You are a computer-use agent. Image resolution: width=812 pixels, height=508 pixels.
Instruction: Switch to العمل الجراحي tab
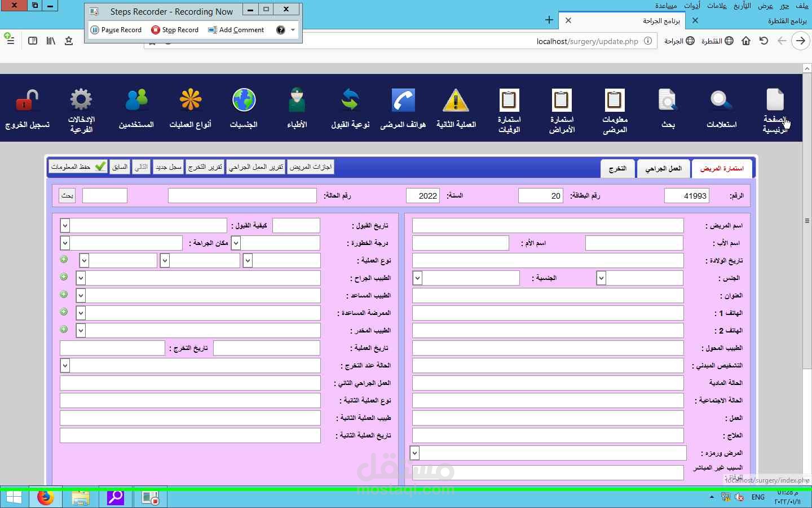(664, 169)
